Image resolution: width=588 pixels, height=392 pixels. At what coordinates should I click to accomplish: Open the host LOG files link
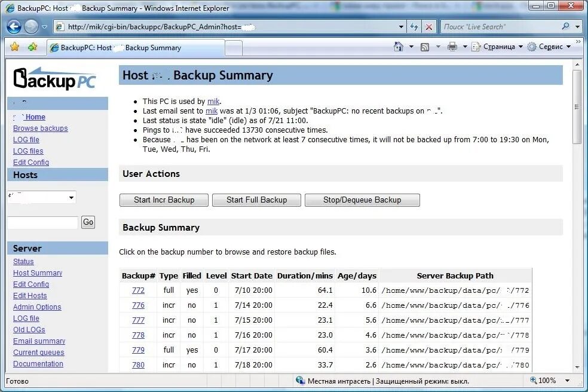click(x=28, y=151)
